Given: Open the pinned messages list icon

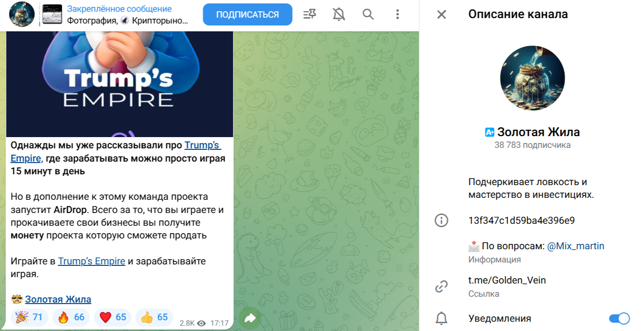Looking at the screenshot, I should click(310, 14).
